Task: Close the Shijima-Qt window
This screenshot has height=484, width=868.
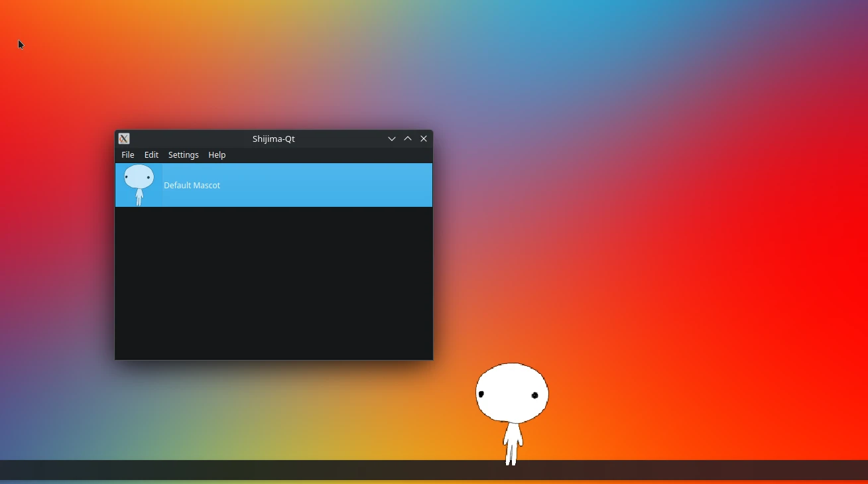Action: click(x=424, y=139)
